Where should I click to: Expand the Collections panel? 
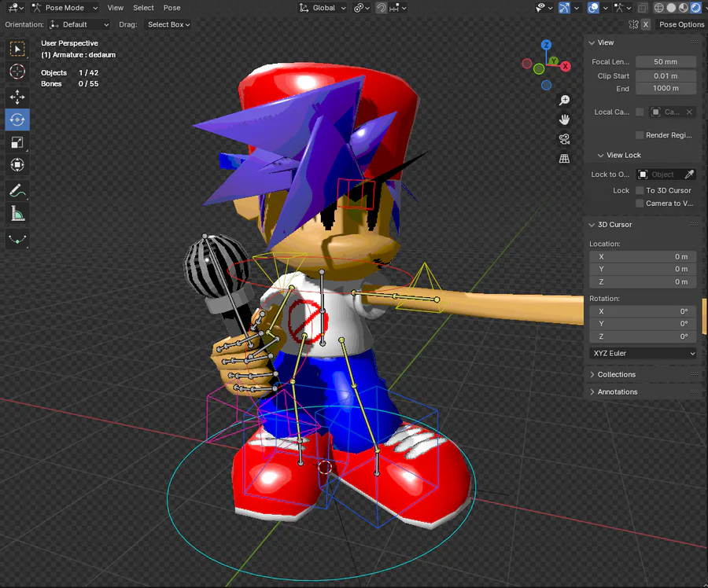pyautogui.click(x=616, y=374)
